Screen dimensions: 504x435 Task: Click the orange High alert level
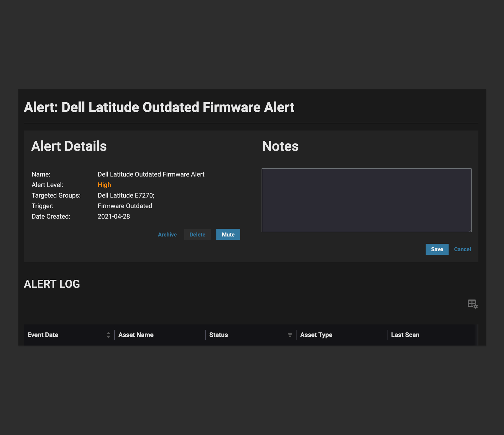click(x=104, y=185)
